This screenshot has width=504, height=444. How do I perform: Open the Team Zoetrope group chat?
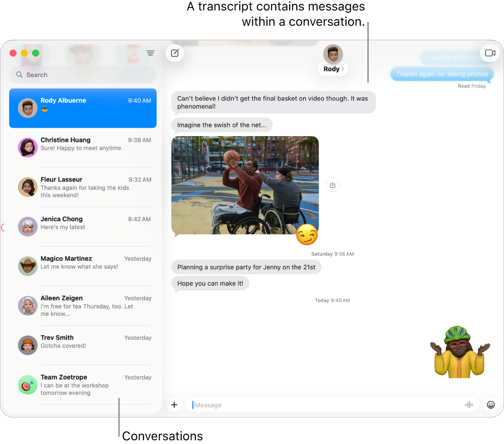(83, 385)
